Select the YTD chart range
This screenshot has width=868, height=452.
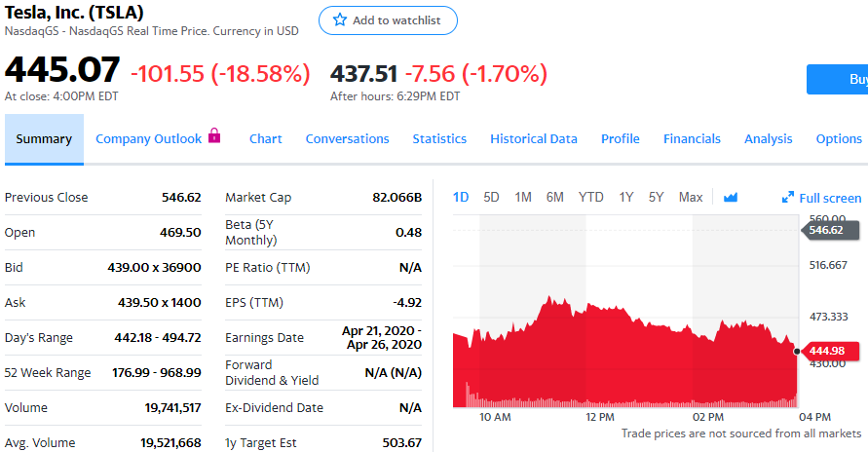(590, 198)
